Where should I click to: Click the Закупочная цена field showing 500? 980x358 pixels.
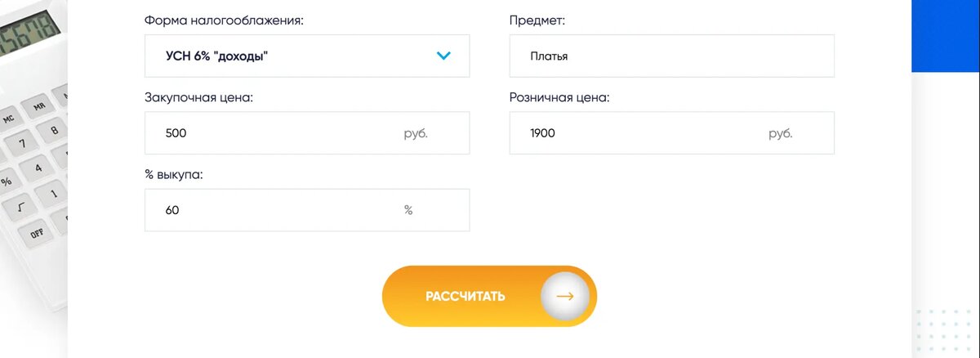pos(278,133)
